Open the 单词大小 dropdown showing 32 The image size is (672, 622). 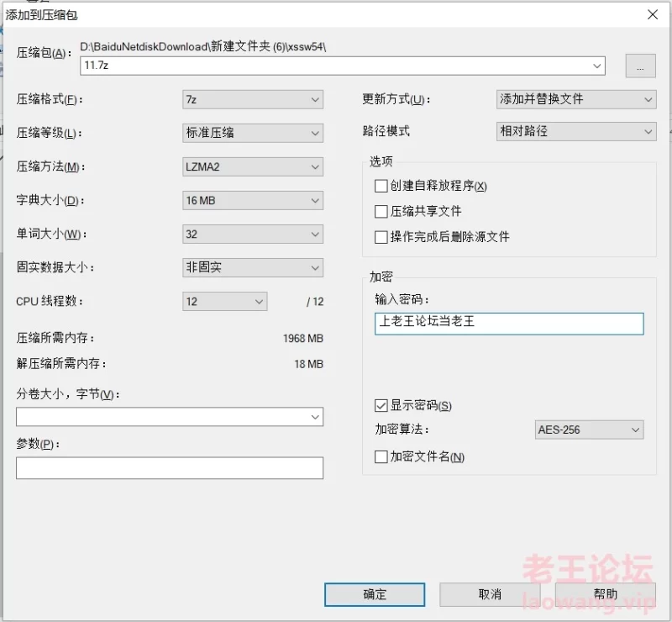click(253, 235)
